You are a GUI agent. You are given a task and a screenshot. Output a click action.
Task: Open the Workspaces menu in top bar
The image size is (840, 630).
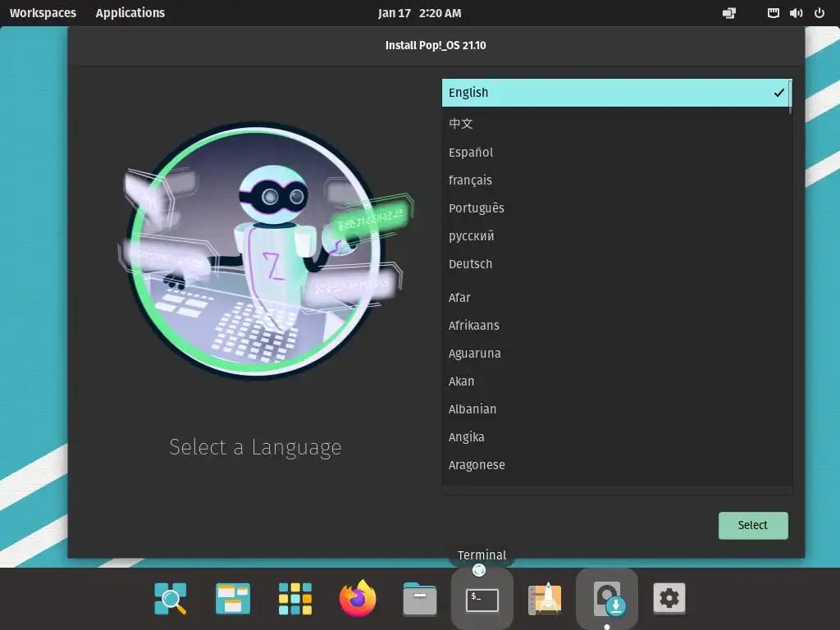point(43,13)
